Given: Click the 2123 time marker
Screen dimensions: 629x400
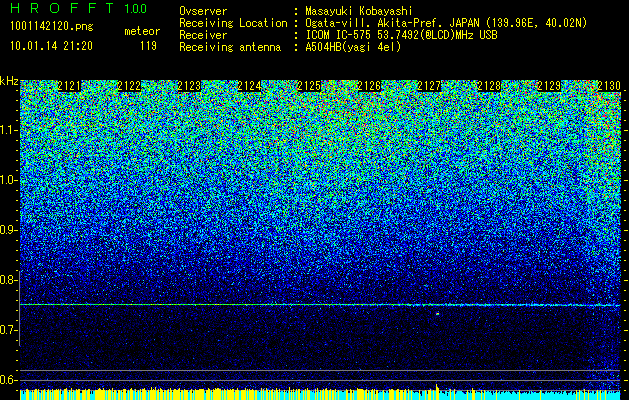Looking at the screenshot, I should (x=189, y=86).
